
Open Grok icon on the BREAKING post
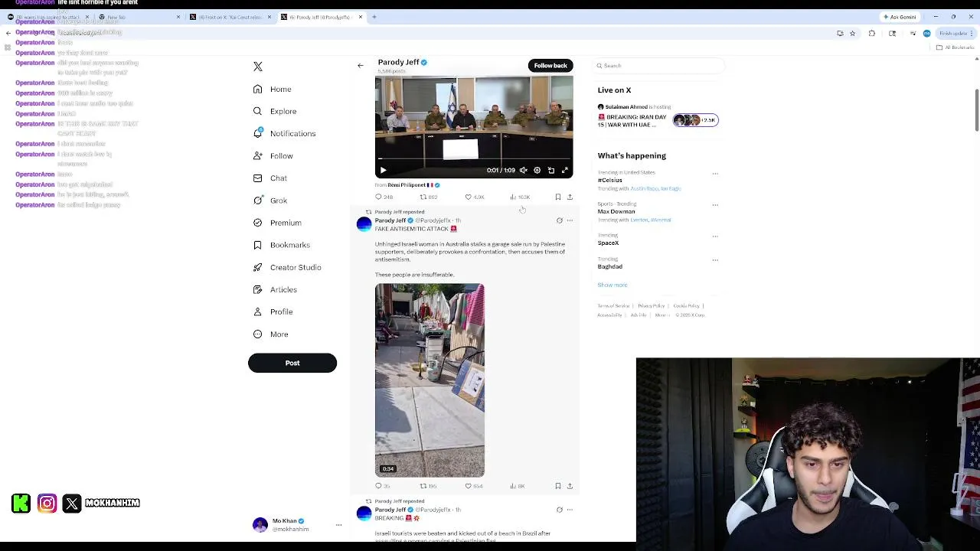point(560,510)
